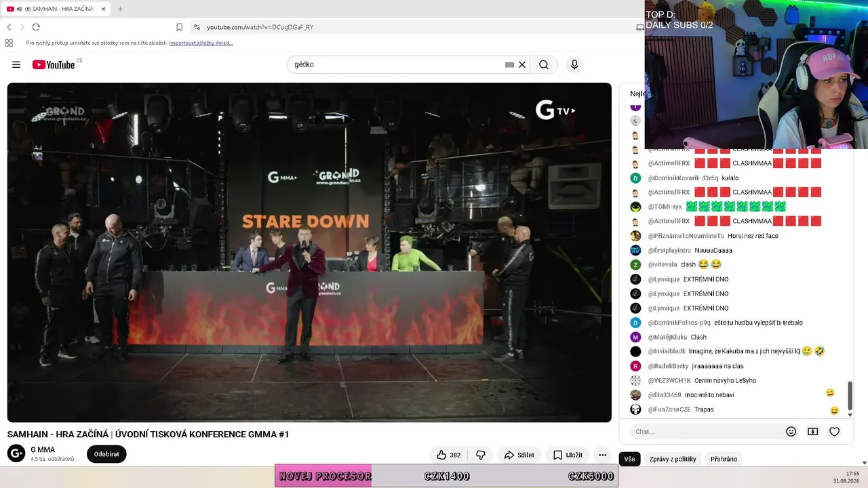Click the chat scroll down arrow

(850, 415)
